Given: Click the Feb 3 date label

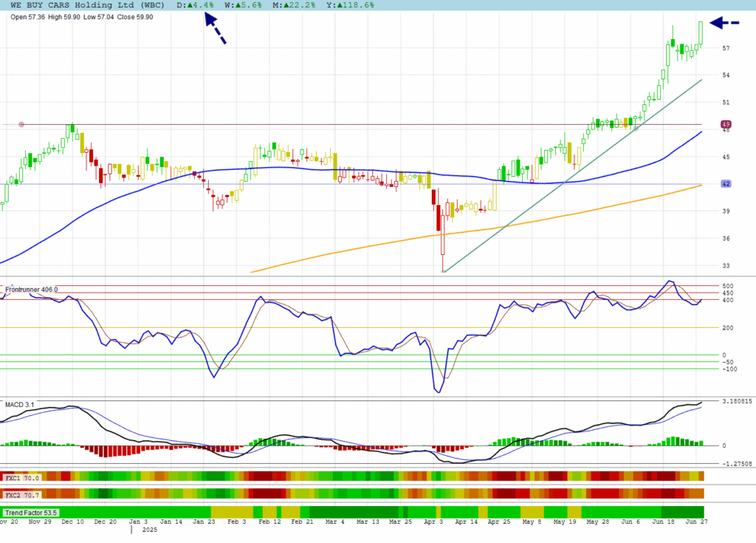Looking at the screenshot, I should point(237,522).
